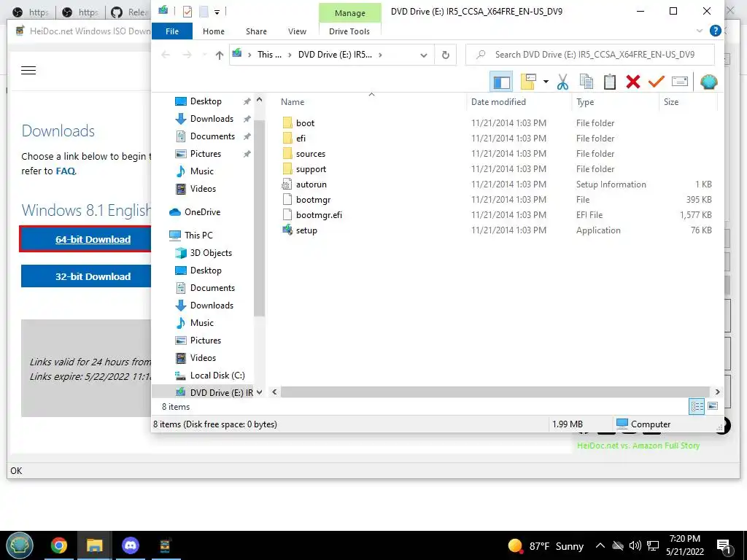This screenshot has height=560, width=747.
Task: Open the Classic Shell Start button
Action: [x=20, y=545]
